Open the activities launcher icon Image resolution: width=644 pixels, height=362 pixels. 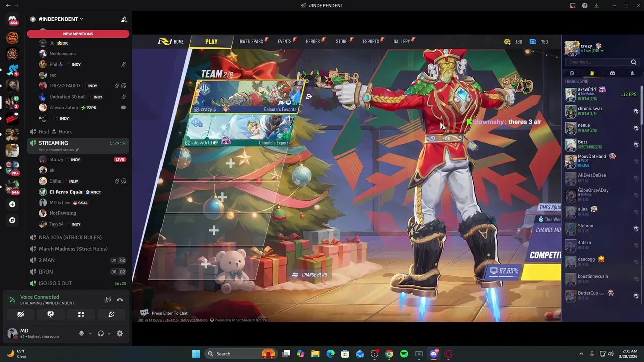pyautogui.click(x=81, y=314)
